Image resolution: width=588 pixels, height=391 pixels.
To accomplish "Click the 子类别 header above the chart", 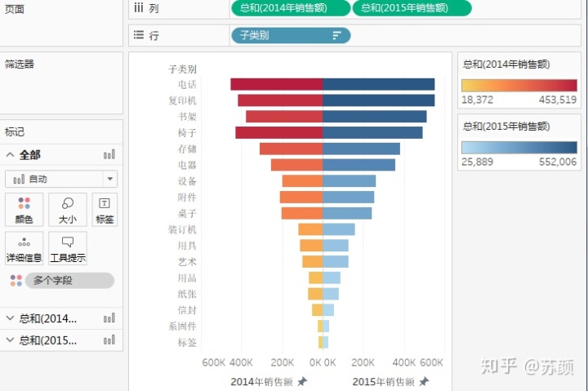I will tap(182, 69).
